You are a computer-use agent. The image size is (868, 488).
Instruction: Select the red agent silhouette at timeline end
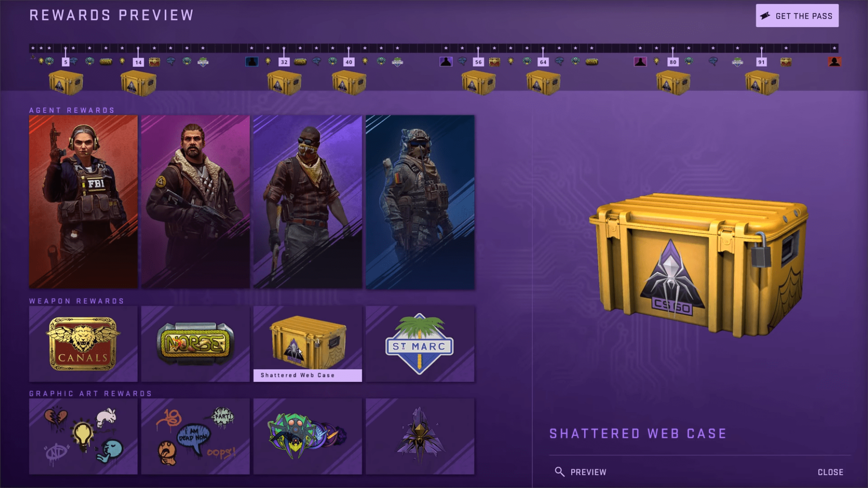tap(834, 62)
